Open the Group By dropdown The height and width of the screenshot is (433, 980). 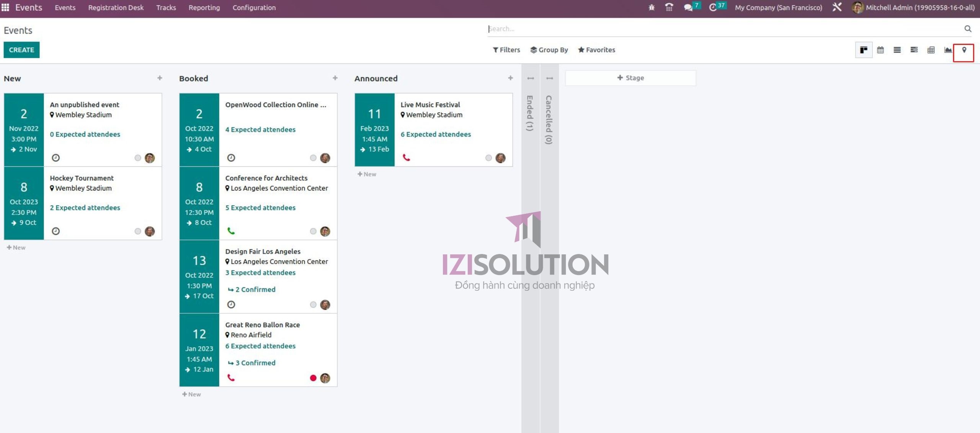click(x=549, y=50)
